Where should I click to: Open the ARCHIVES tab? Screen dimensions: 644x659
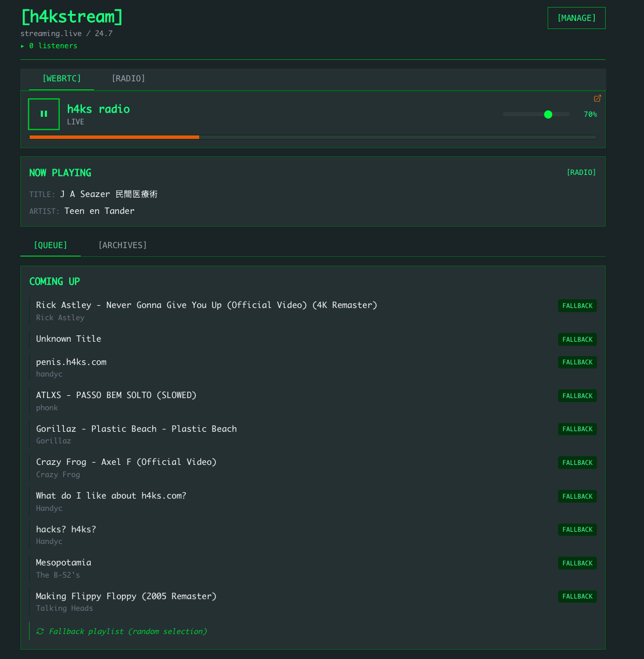122,245
